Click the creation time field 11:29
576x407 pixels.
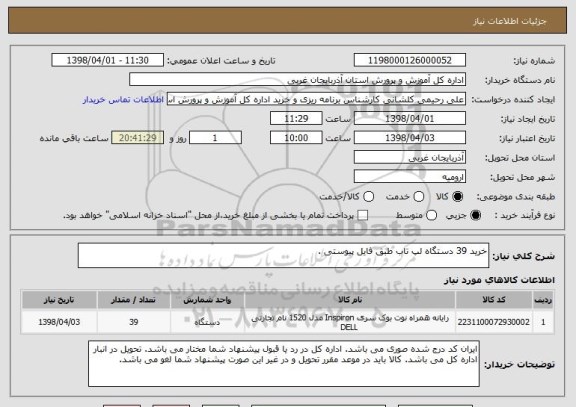pyautogui.click(x=296, y=119)
